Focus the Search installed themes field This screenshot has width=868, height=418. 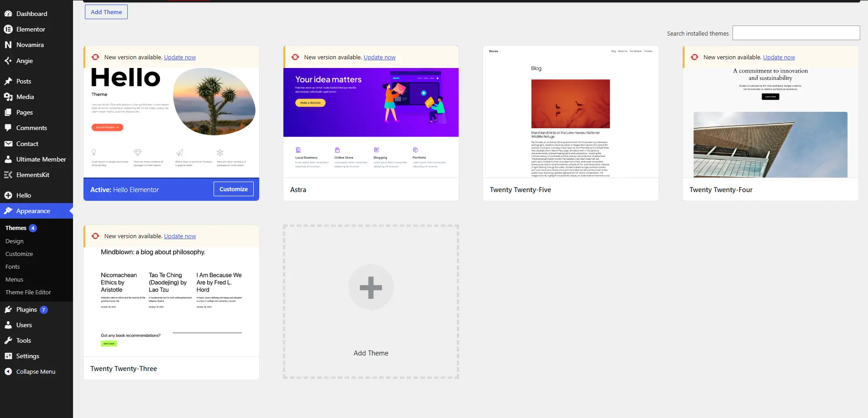click(x=796, y=33)
